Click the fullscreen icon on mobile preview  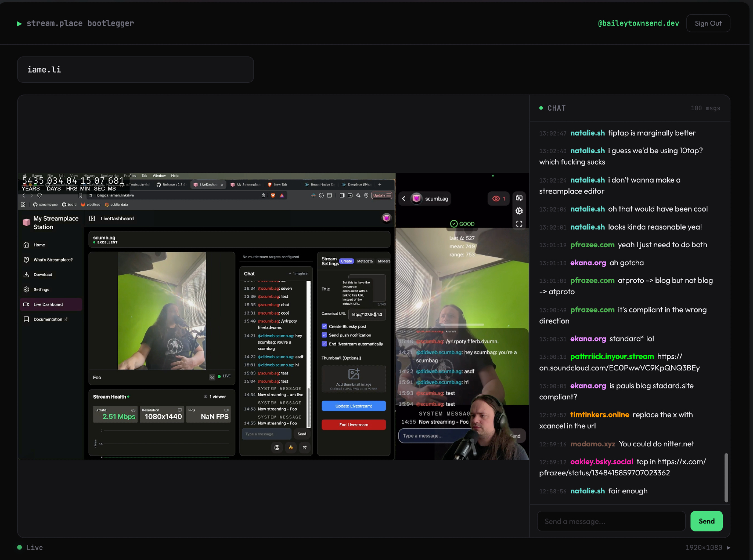(x=519, y=224)
